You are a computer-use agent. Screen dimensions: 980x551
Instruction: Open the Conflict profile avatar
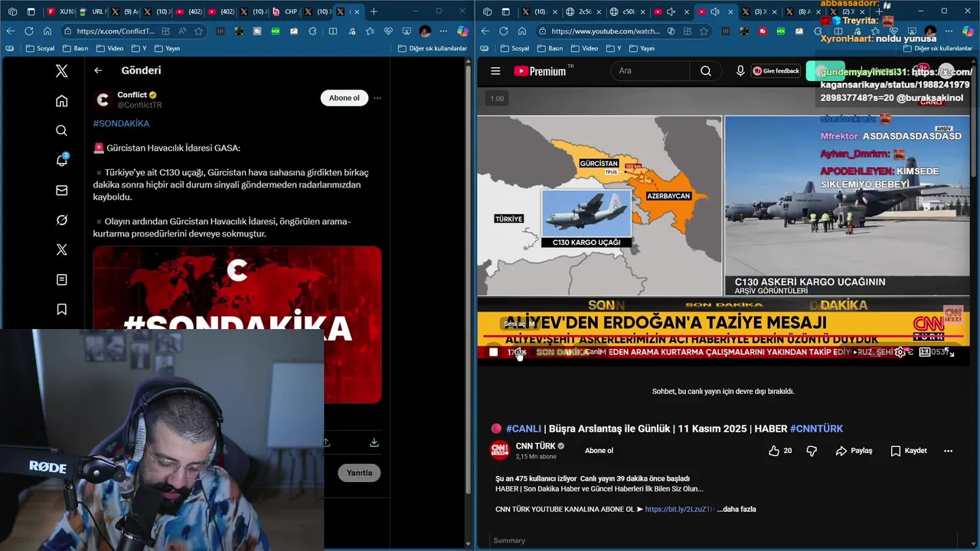(x=103, y=99)
